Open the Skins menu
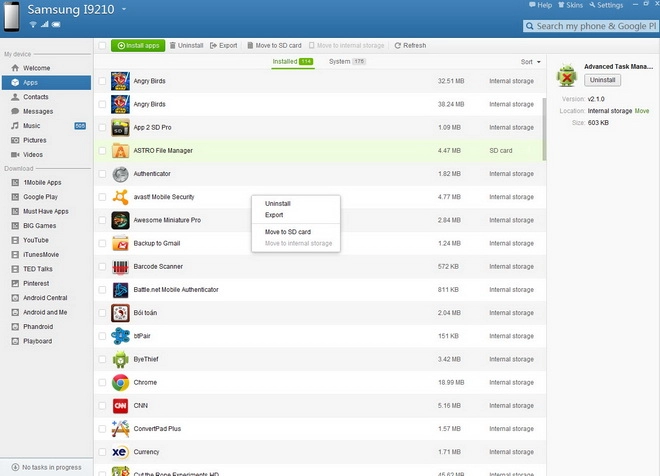This screenshot has height=476, width=660. pyautogui.click(x=570, y=5)
